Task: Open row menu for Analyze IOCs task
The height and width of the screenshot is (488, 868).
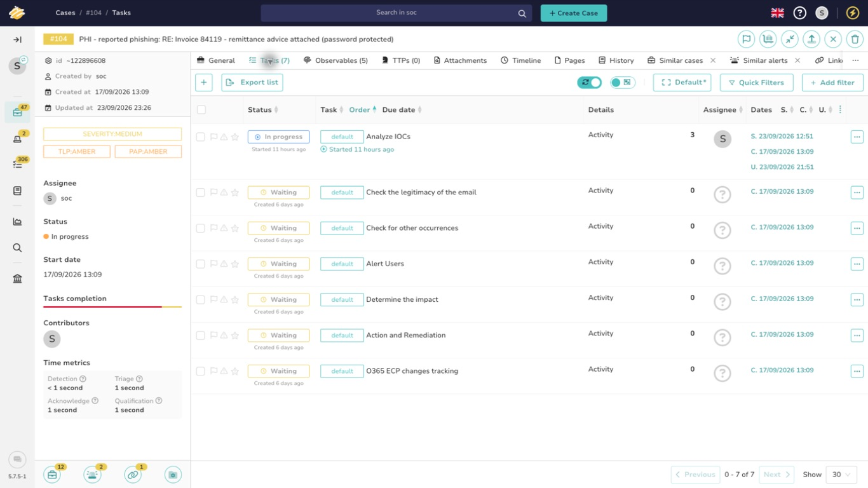Action: (857, 137)
